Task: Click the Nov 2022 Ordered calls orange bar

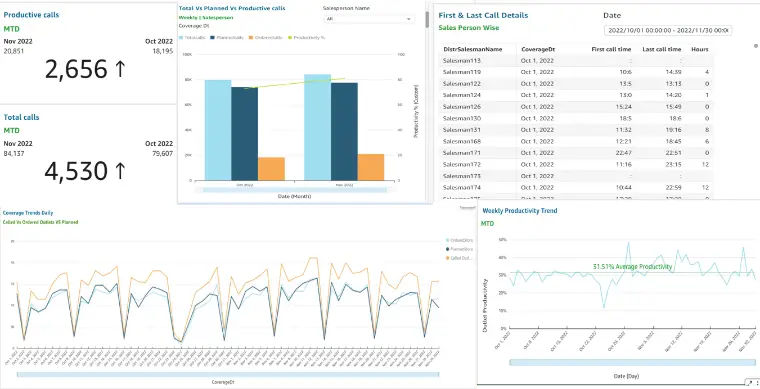Action: coord(371,167)
